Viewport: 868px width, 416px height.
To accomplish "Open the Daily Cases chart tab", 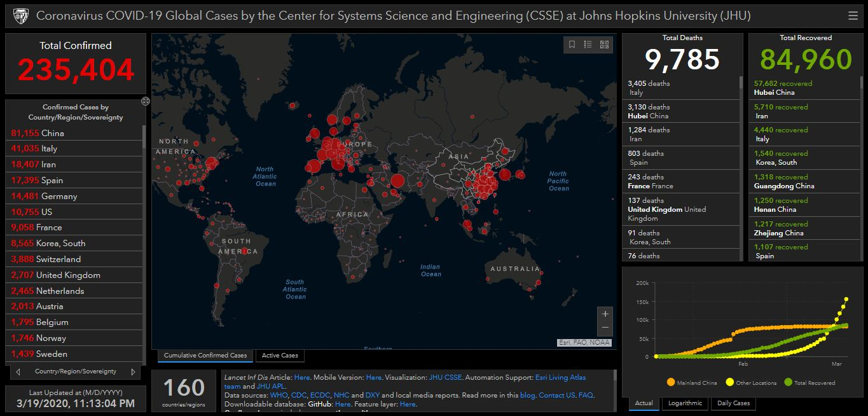I will point(733,403).
